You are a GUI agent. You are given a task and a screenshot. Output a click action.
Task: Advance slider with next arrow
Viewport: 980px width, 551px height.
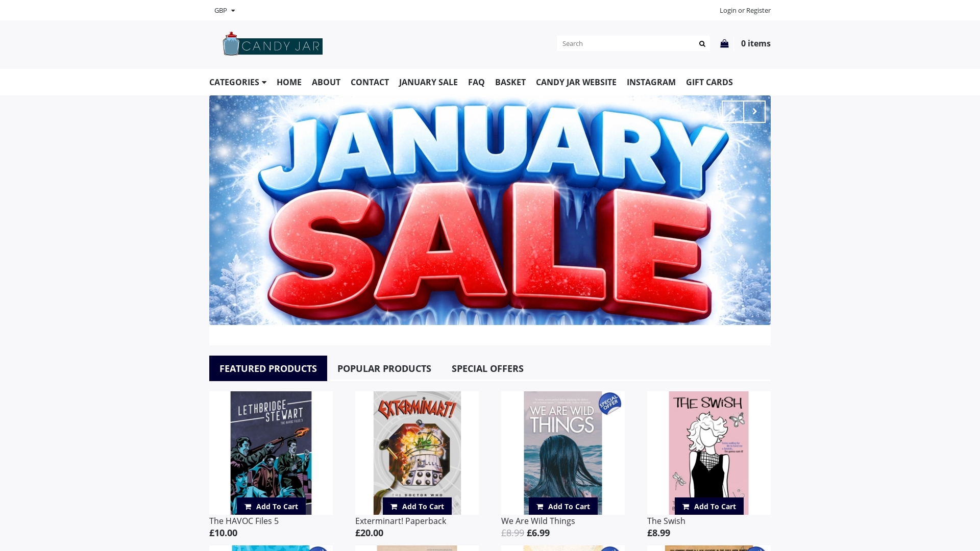[754, 112]
